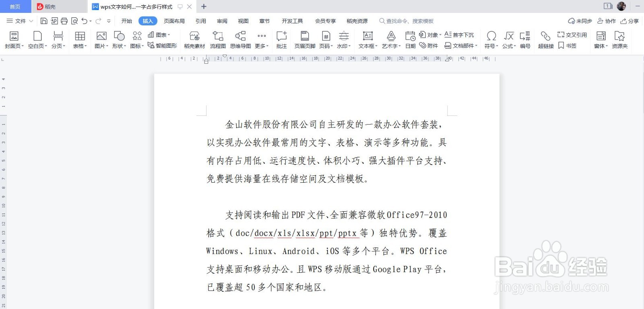Click the 分享 share button

point(630,21)
